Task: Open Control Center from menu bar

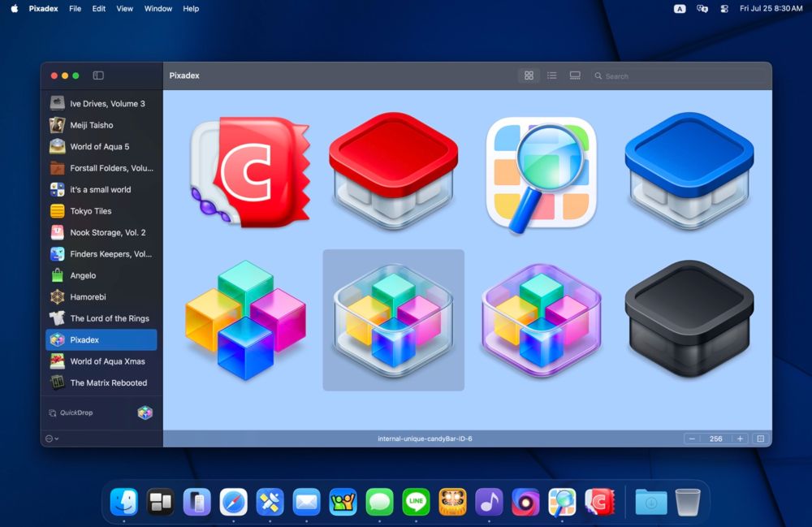Action: (724, 8)
